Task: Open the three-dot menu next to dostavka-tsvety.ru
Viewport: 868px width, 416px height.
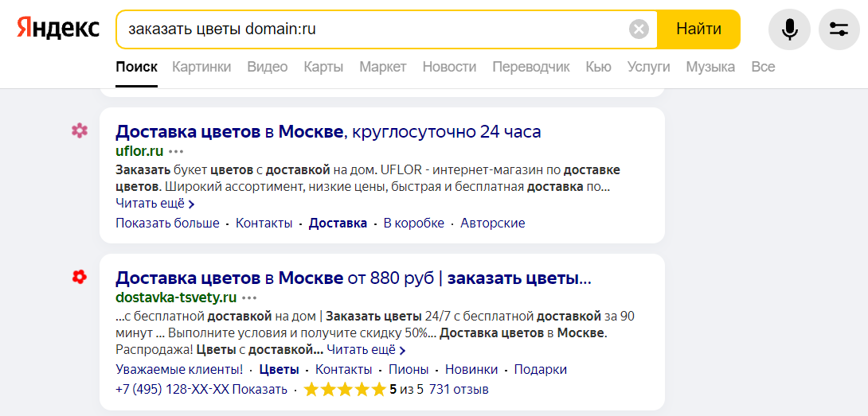Action: tap(249, 297)
